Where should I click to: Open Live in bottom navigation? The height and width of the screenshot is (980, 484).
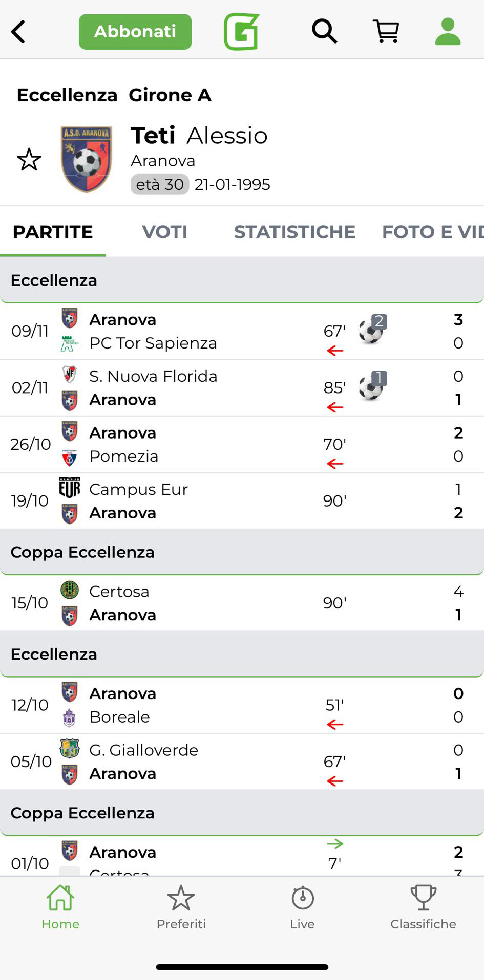pyautogui.click(x=302, y=907)
